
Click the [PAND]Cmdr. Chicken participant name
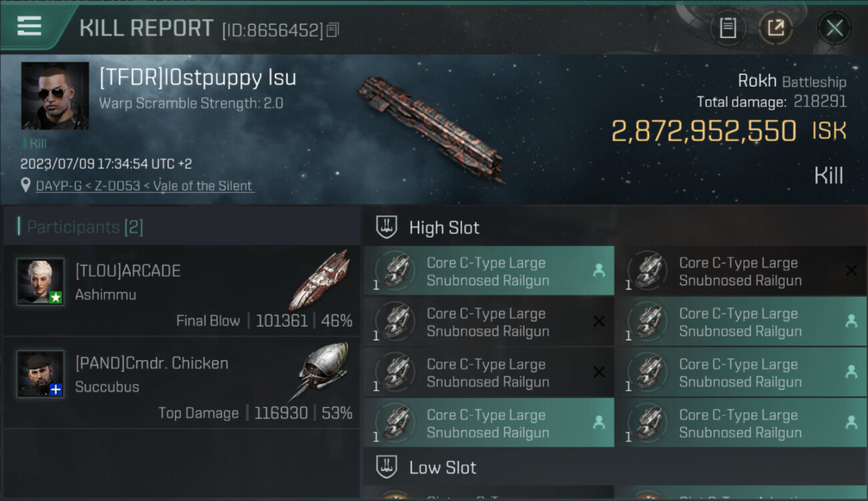(152, 363)
